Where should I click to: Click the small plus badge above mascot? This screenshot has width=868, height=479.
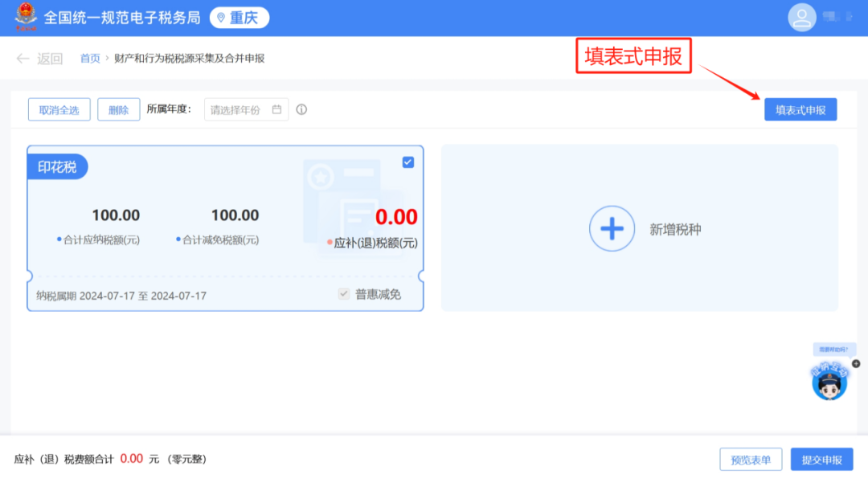[x=856, y=364]
